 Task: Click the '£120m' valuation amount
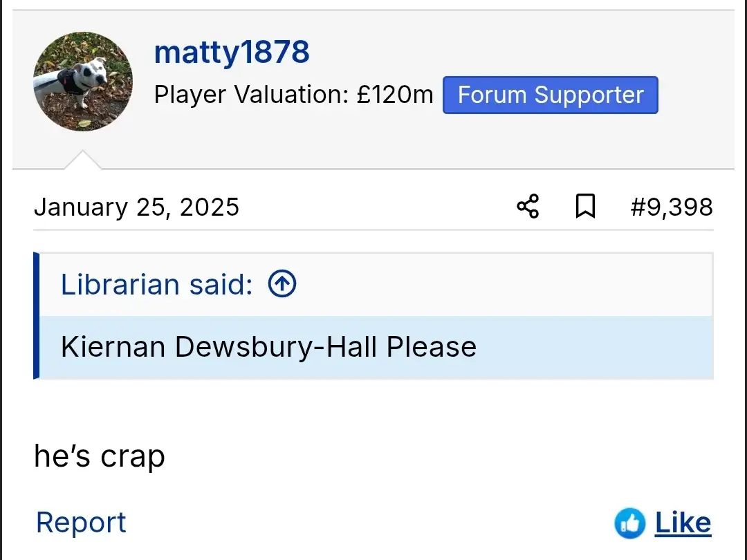395,95
